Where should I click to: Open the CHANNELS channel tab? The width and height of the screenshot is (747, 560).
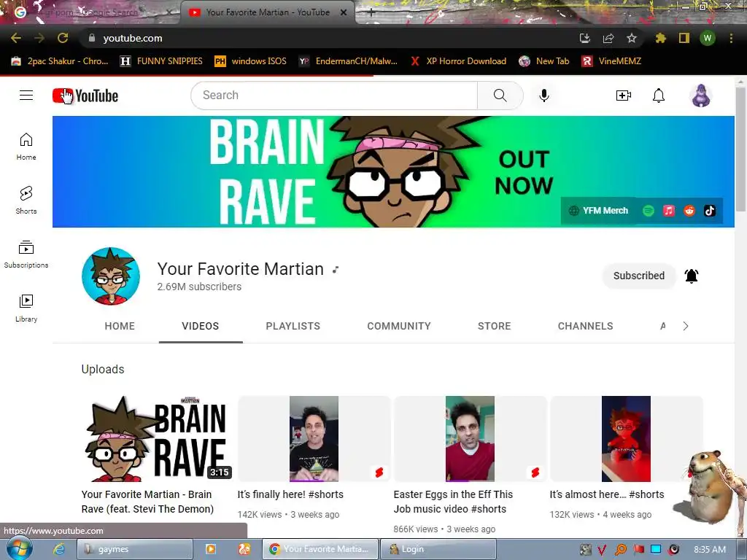coord(586,326)
